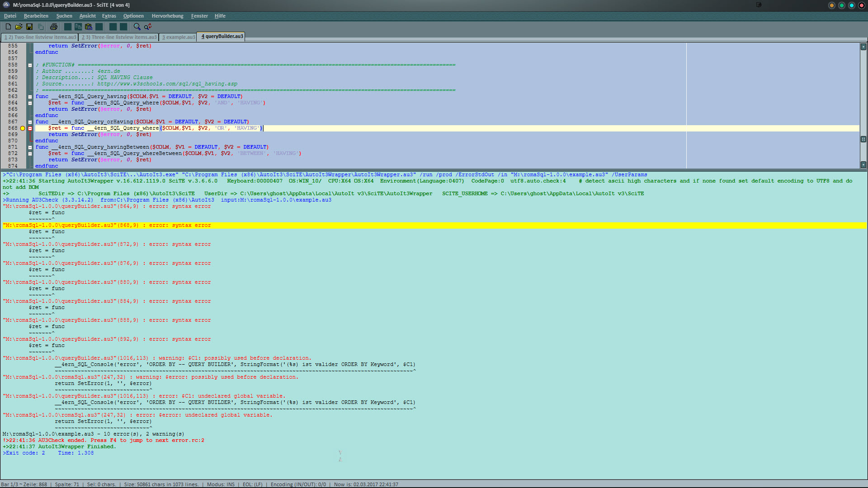Click the Find magnifier icon
868x488 pixels.
[x=137, y=27]
